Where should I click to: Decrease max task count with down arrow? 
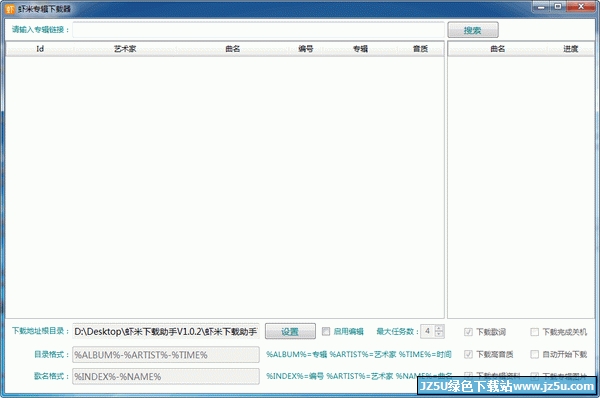(439, 334)
